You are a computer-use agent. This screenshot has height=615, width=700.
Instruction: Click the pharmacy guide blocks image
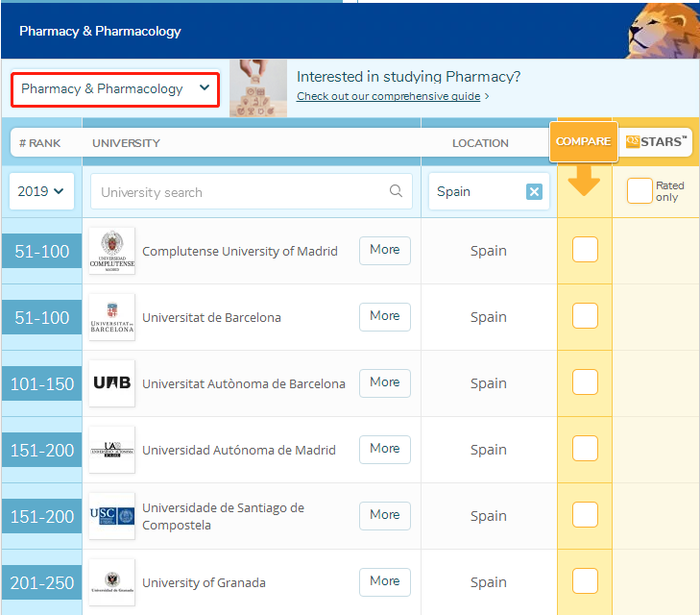tap(258, 88)
